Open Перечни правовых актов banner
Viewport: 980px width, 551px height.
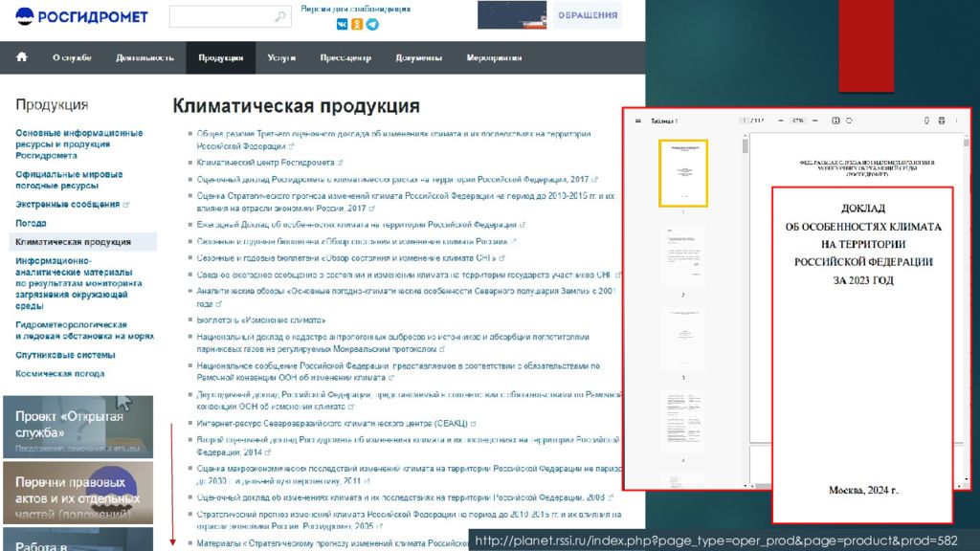tap(78, 493)
